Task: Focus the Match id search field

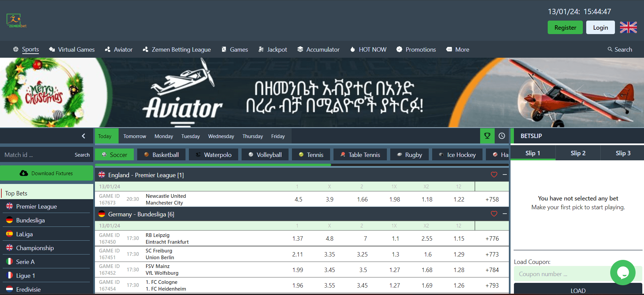Action: (x=35, y=155)
